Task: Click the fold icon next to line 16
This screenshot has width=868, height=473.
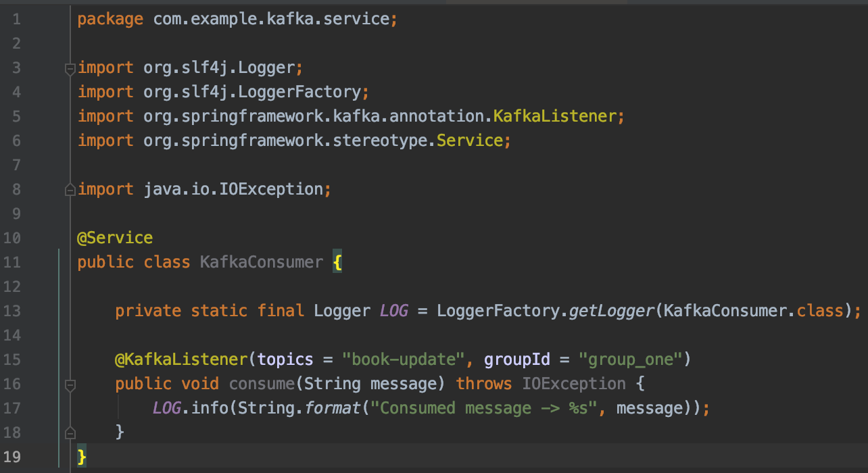Action: pos(70,384)
